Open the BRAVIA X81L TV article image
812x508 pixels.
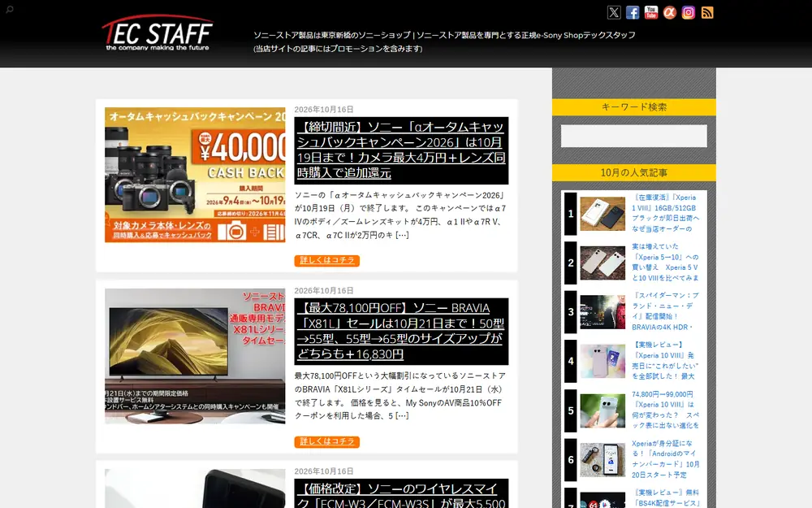point(195,356)
